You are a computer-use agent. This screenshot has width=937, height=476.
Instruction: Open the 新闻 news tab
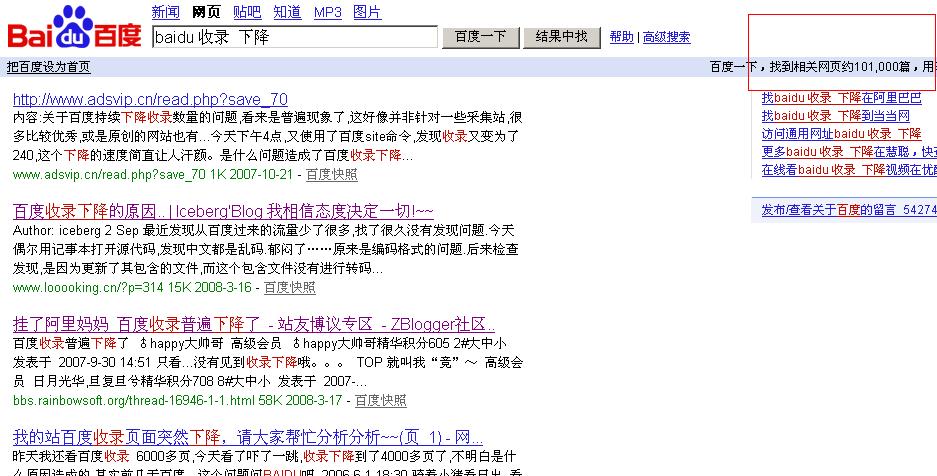click(166, 12)
